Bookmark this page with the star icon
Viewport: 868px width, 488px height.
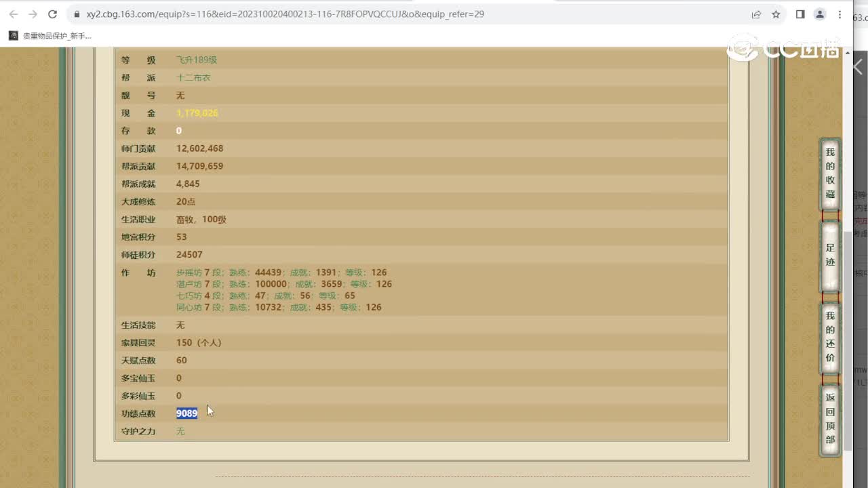click(x=776, y=14)
